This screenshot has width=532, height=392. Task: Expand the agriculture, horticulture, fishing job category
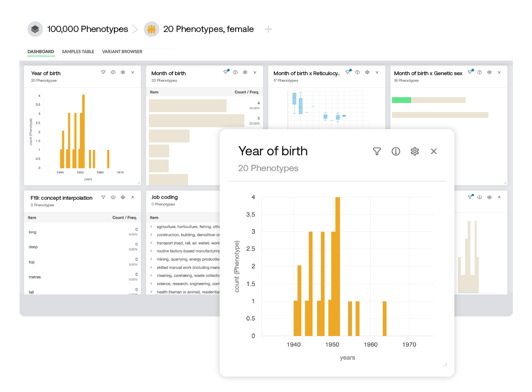[151, 226]
